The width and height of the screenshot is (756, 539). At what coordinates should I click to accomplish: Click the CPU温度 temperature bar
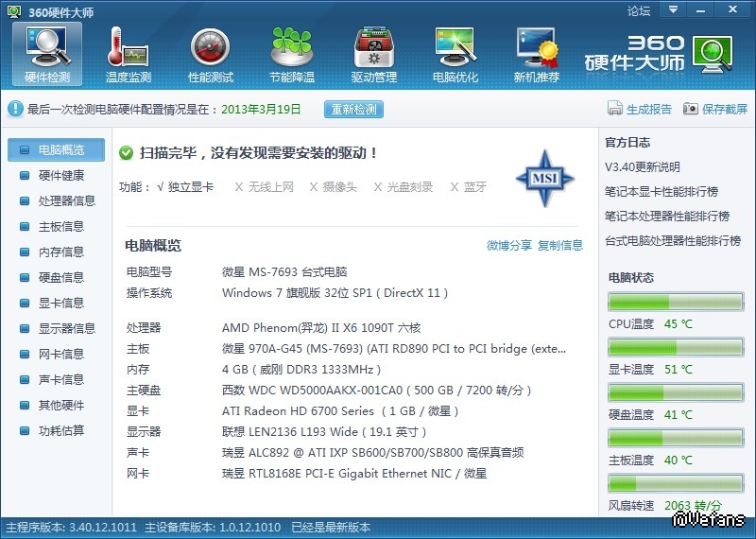point(675,303)
